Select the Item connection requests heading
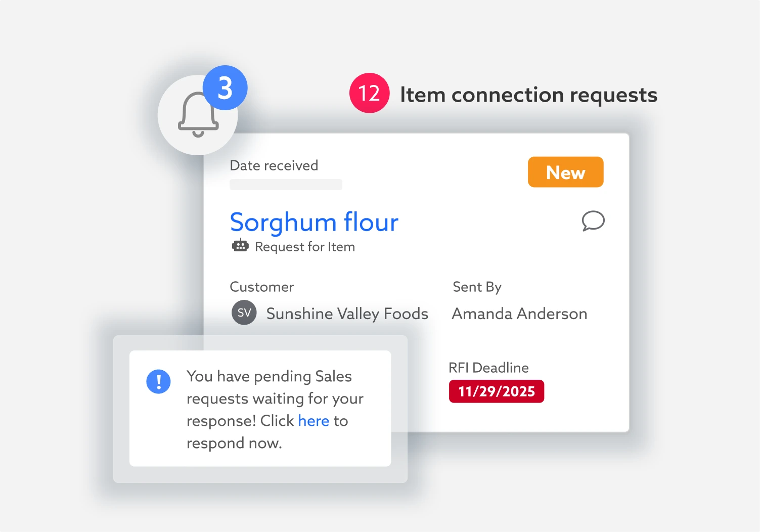 [528, 95]
